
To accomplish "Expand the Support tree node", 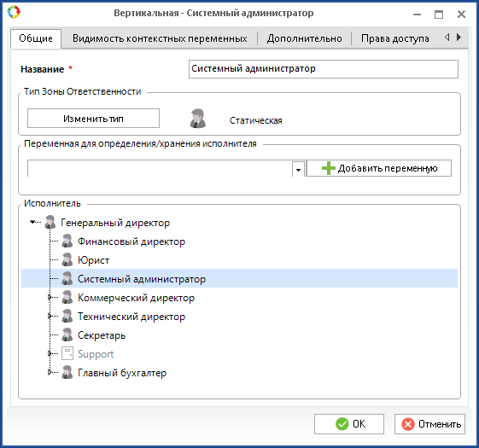I will [50, 353].
